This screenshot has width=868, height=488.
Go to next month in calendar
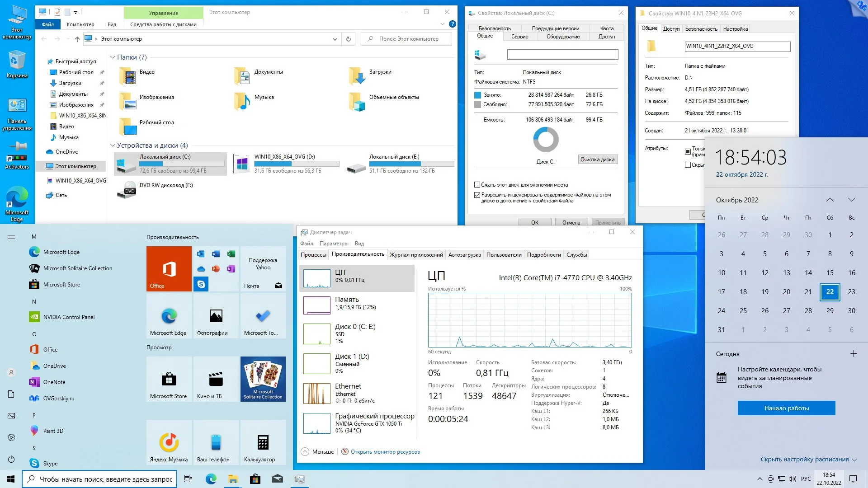pos(851,200)
